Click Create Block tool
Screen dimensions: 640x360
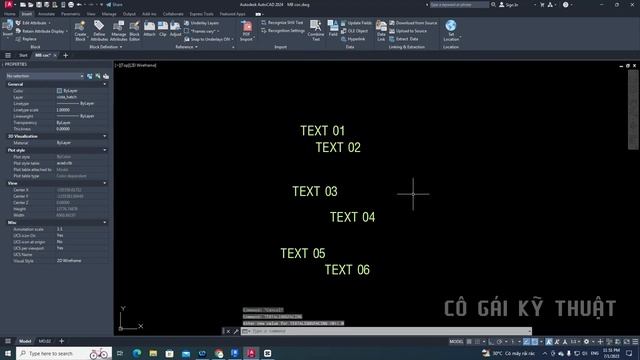tap(80, 31)
